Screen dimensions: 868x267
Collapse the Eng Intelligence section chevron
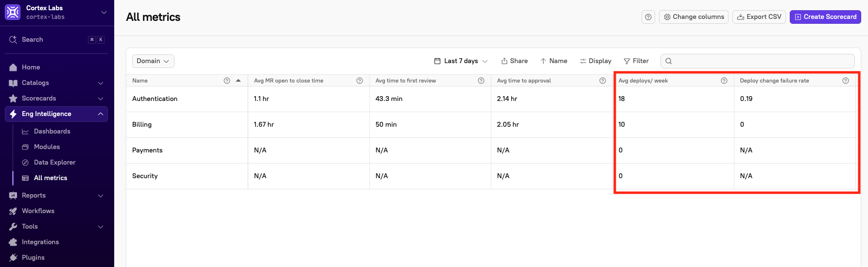101,114
